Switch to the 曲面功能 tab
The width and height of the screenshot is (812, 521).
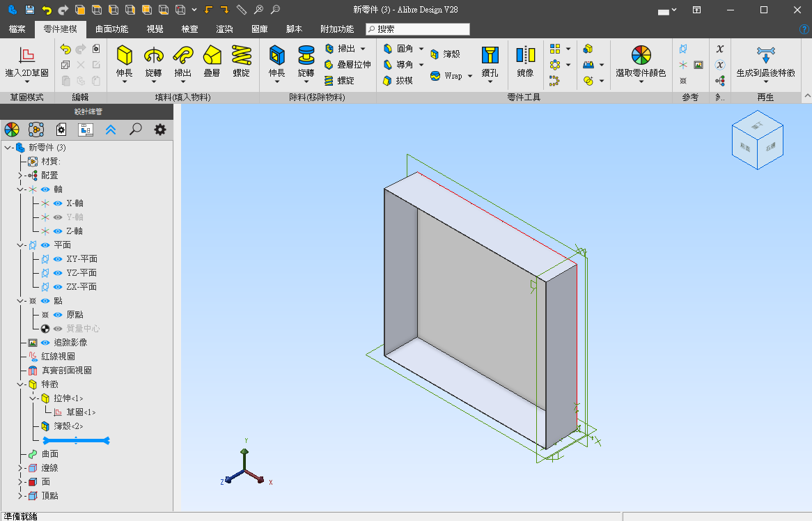(x=112, y=29)
